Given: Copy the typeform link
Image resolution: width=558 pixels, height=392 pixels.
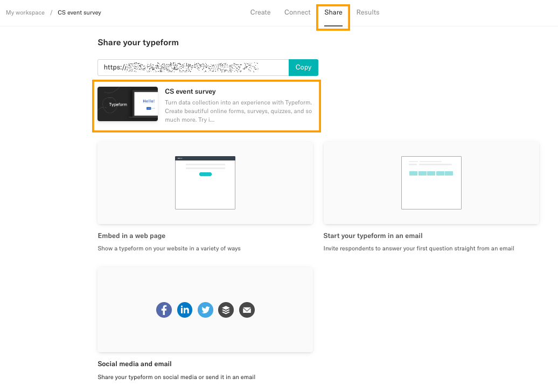Looking at the screenshot, I should tap(303, 67).
